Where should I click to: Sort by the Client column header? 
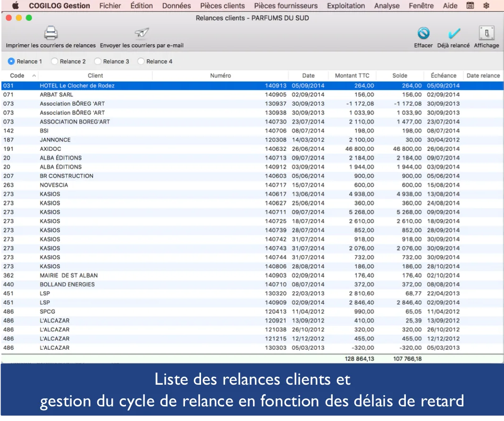click(x=95, y=76)
